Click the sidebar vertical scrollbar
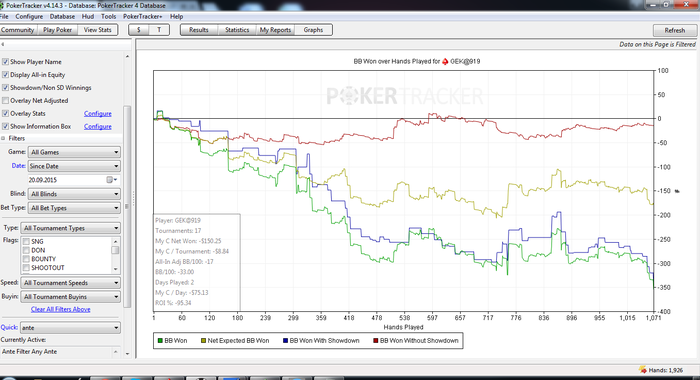The width and height of the screenshot is (700, 380). [127, 206]
